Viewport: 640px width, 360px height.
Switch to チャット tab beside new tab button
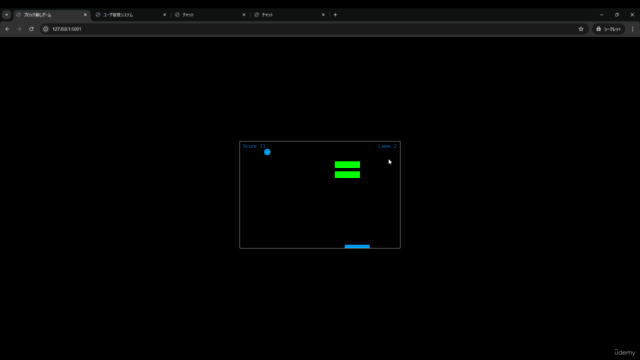coord(289,15)
